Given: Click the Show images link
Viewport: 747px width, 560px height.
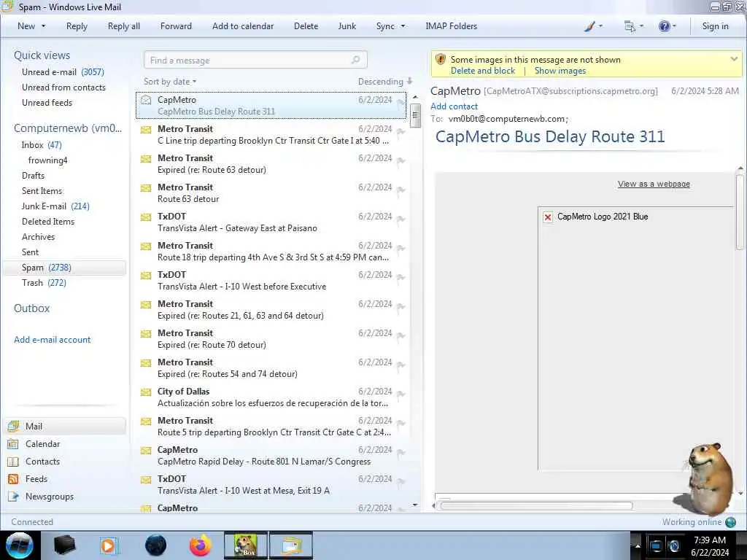Looking at the screenshot, I should click(560, 71).
